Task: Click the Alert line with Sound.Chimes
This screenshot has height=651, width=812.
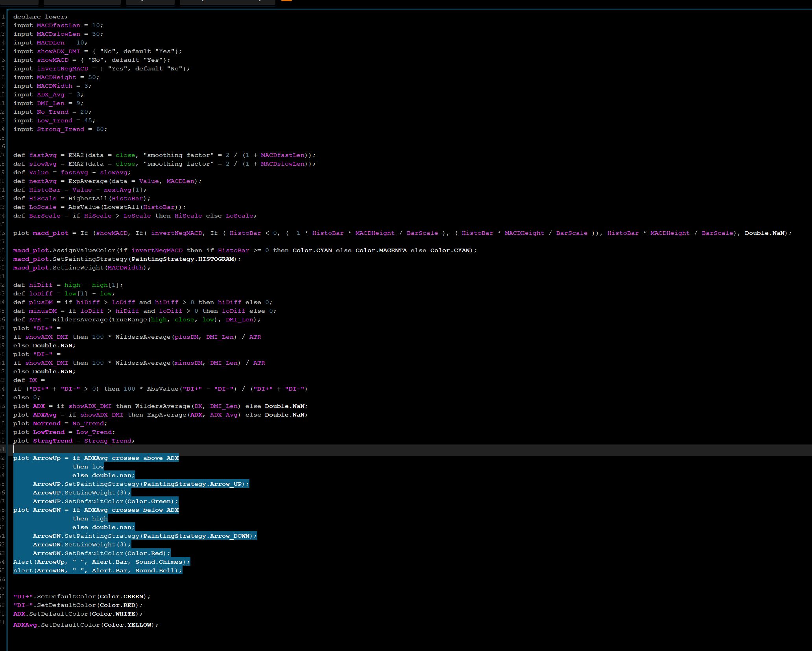Action: click(101, 562)
